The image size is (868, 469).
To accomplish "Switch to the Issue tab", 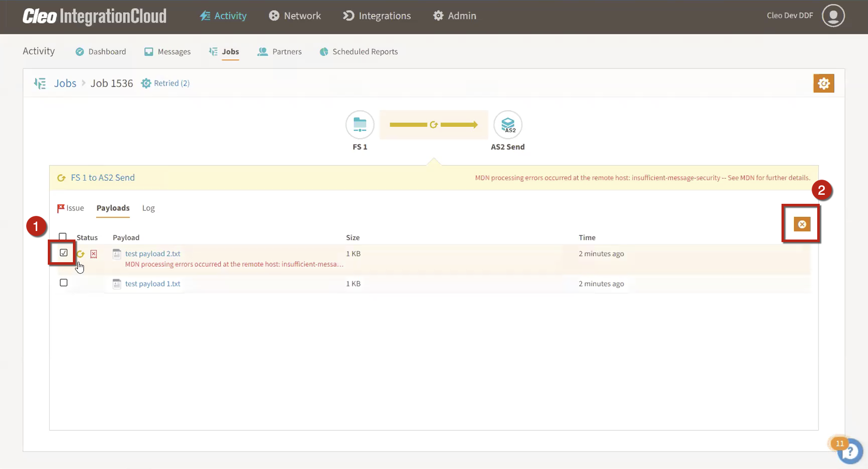I will coord(70,208).
